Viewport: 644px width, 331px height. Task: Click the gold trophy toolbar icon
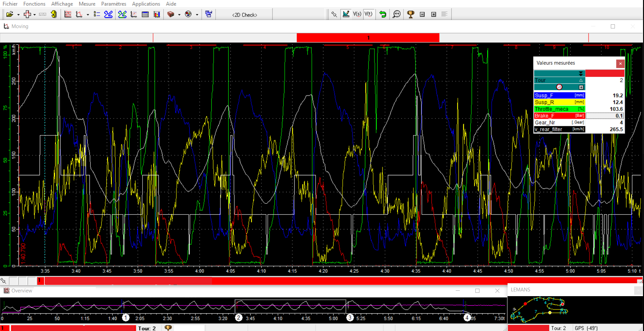(410, 14)
